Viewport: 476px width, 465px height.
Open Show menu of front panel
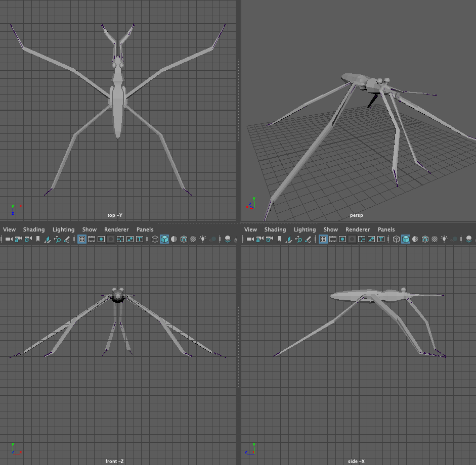coord(90,229)
